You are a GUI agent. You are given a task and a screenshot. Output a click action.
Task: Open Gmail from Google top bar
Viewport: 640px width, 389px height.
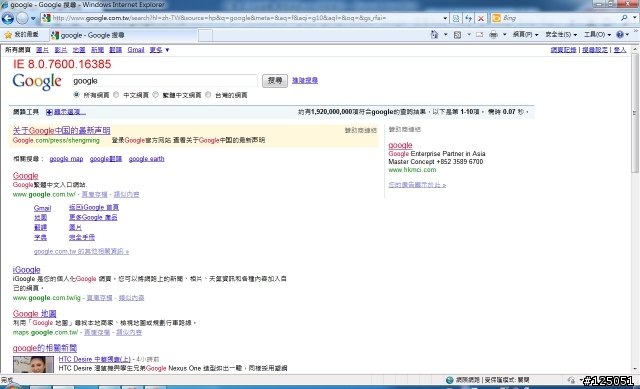coord(136,50)
